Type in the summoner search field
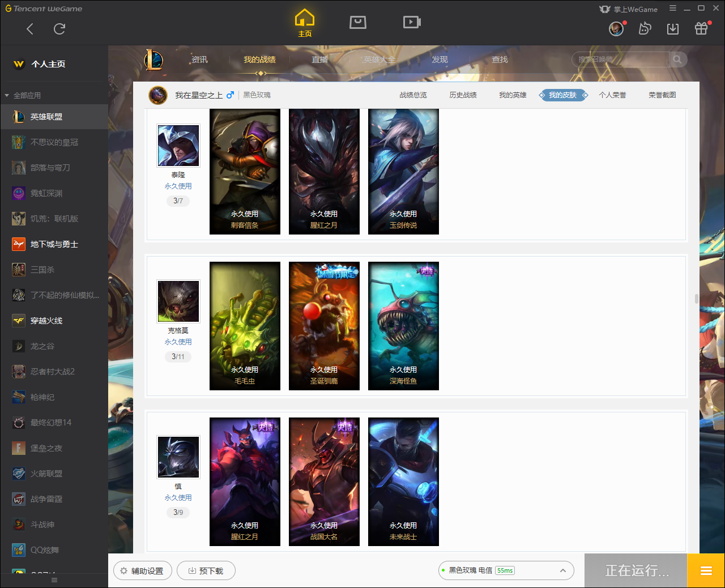 [621, 59]
